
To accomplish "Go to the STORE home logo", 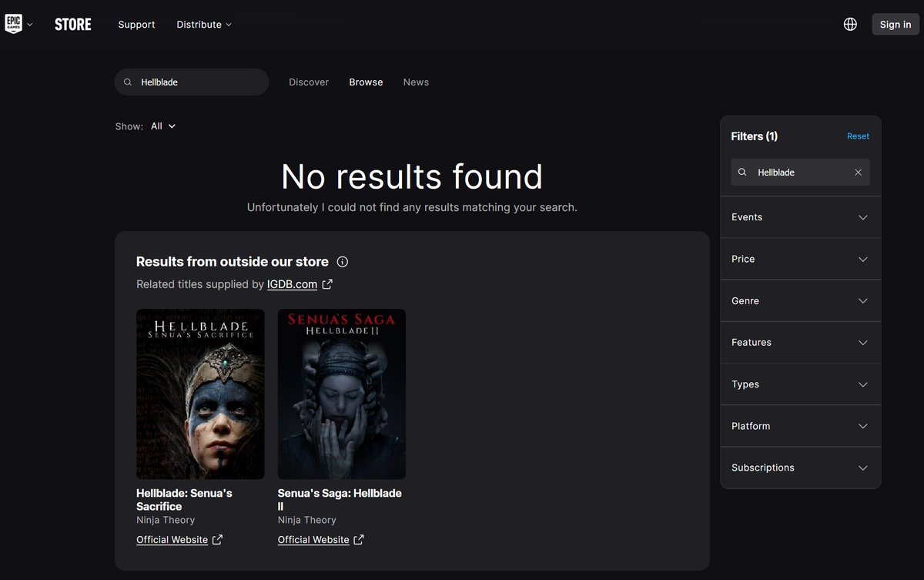I will coord(73,25).
